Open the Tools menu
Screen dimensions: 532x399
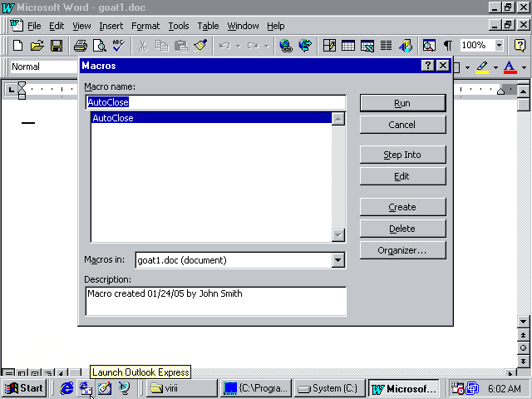[x=179, y=26]
